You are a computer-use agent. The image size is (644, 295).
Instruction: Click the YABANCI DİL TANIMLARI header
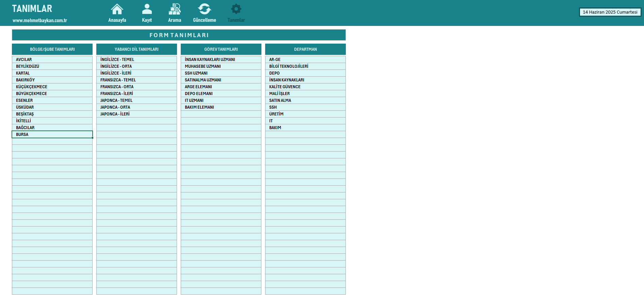coord(136,49)
